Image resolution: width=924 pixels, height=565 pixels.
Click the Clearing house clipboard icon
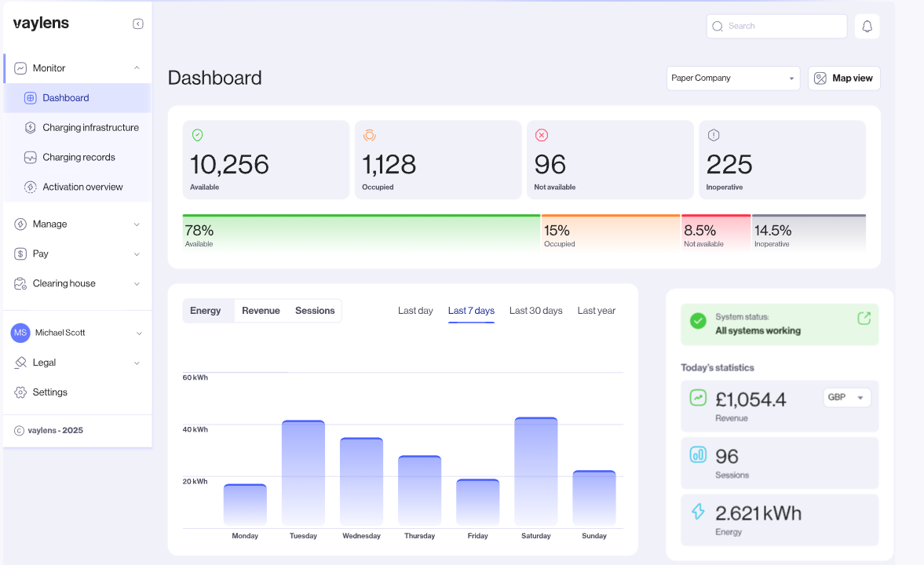(x=20, y=283)
